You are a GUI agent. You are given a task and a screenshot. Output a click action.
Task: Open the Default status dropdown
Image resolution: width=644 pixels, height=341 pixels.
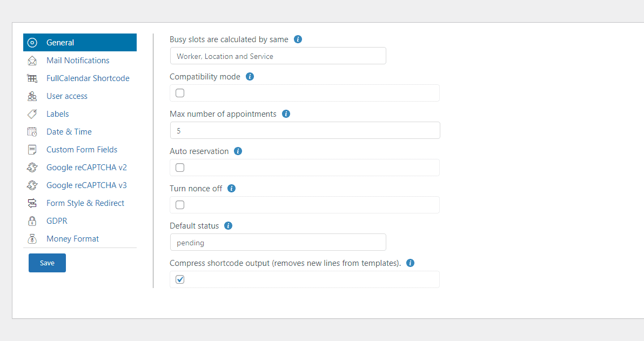(278, 243)
